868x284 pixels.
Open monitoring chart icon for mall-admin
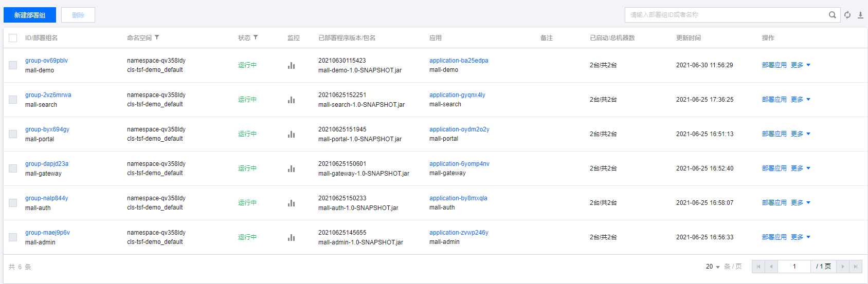click(291, 237)
